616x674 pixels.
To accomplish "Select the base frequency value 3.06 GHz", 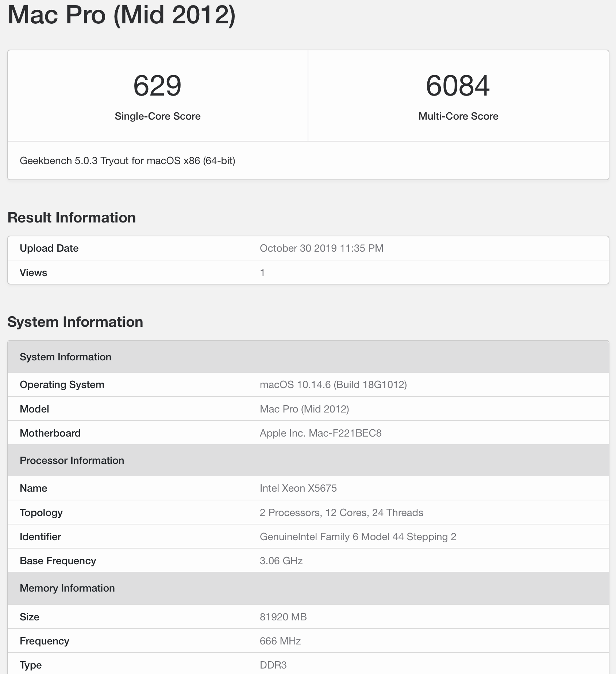I will [x=281, y=561].
